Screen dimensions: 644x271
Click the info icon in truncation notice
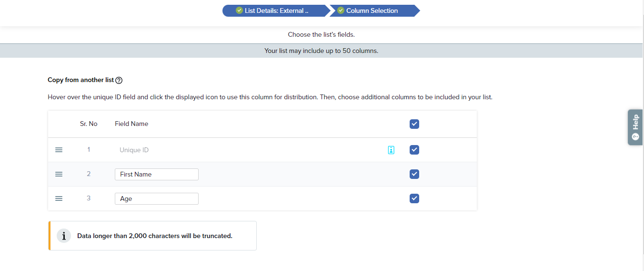coord(64,236)
